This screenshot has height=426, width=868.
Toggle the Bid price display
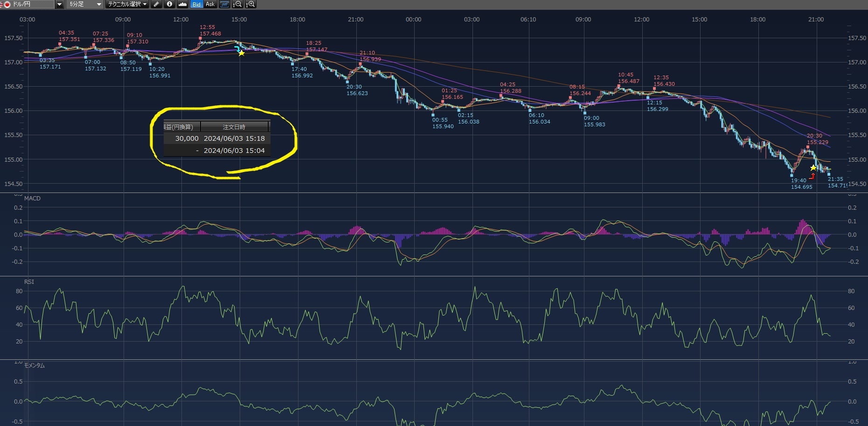196,4
